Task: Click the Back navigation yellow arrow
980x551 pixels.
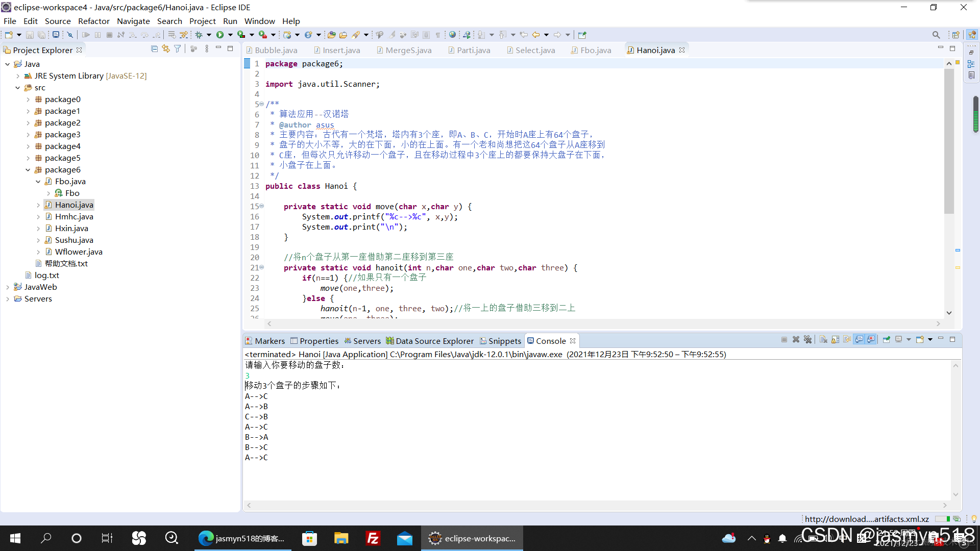Action: [x=535, y=35]
